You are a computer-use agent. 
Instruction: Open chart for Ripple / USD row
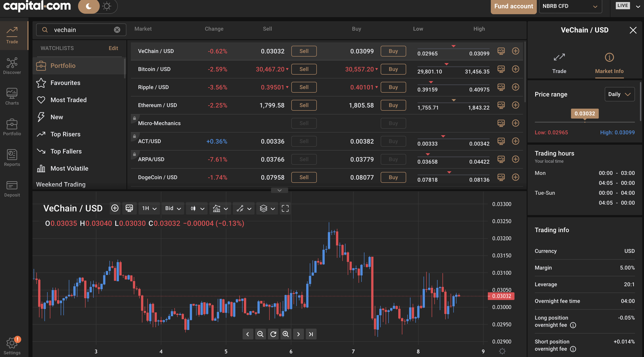(501, 87)
